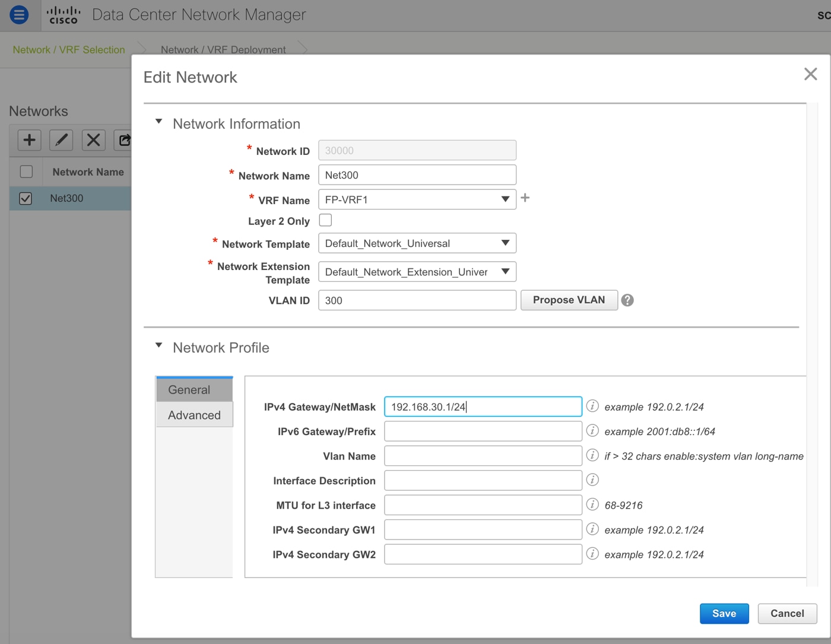
Task: Open Network Extension Template dropdown
Action: [x=417, y=272]
